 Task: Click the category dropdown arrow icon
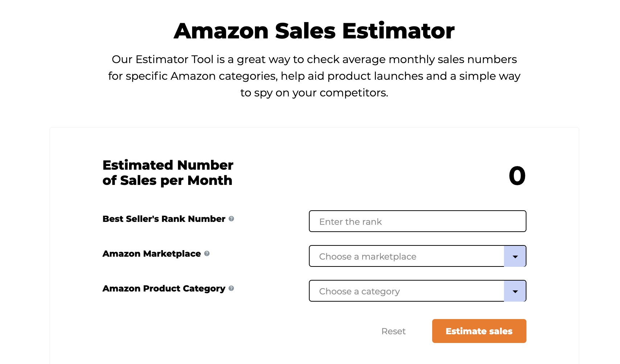tap(515, 291)
